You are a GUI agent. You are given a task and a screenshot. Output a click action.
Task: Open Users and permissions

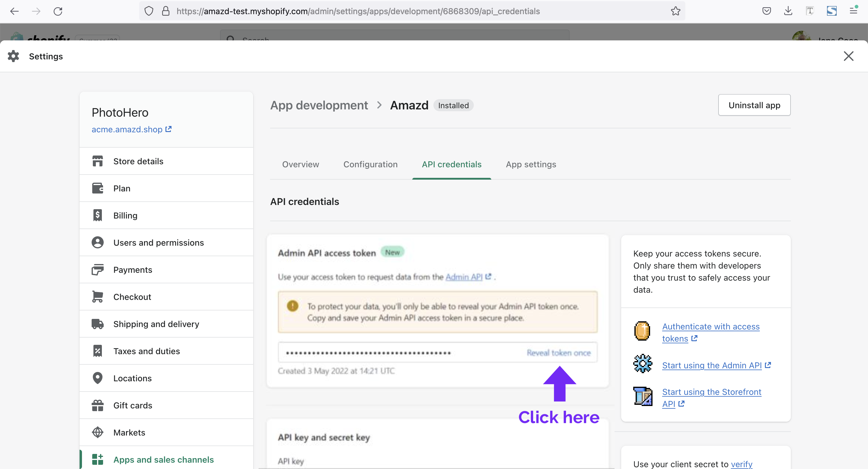[x=166, y=242]
